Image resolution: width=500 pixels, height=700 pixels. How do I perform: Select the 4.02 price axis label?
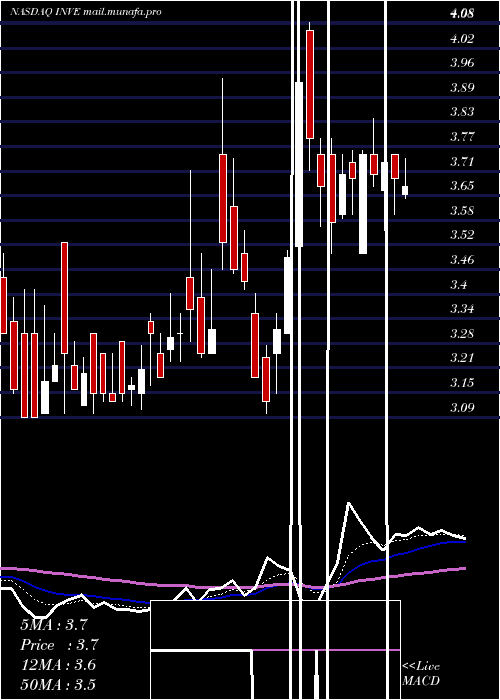click(x=462, y=38)
